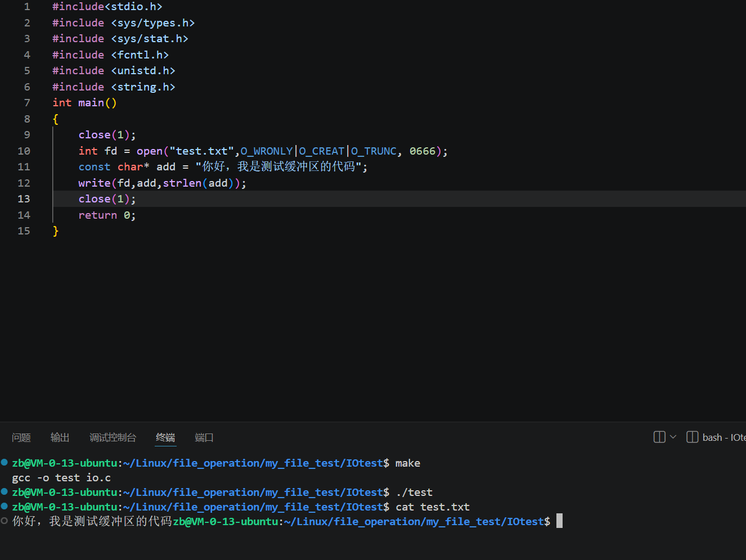The width and height of the screenshot is (746, 560).
Task: Click the "make" command in terminal
Action: (x=408, y=463)
